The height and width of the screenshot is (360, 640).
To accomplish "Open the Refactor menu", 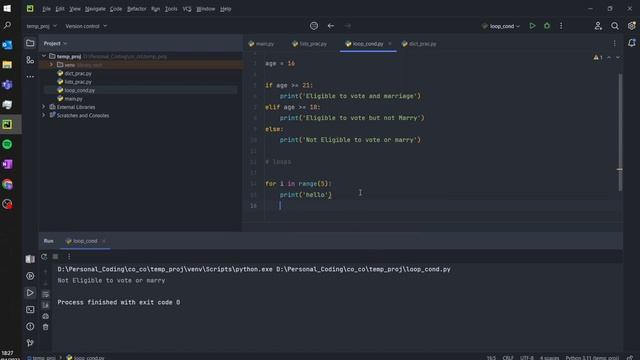I will [136, 9].
